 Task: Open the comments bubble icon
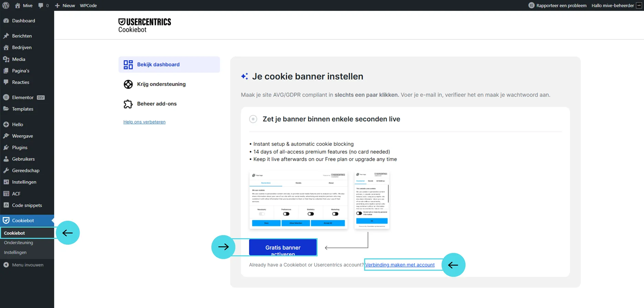coord(41,5)
